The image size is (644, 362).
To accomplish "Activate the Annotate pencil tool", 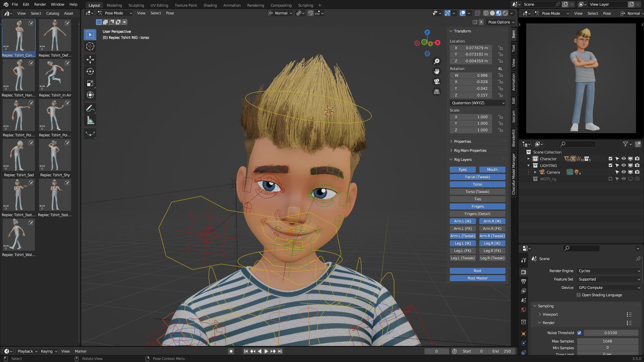I will 90,108.
